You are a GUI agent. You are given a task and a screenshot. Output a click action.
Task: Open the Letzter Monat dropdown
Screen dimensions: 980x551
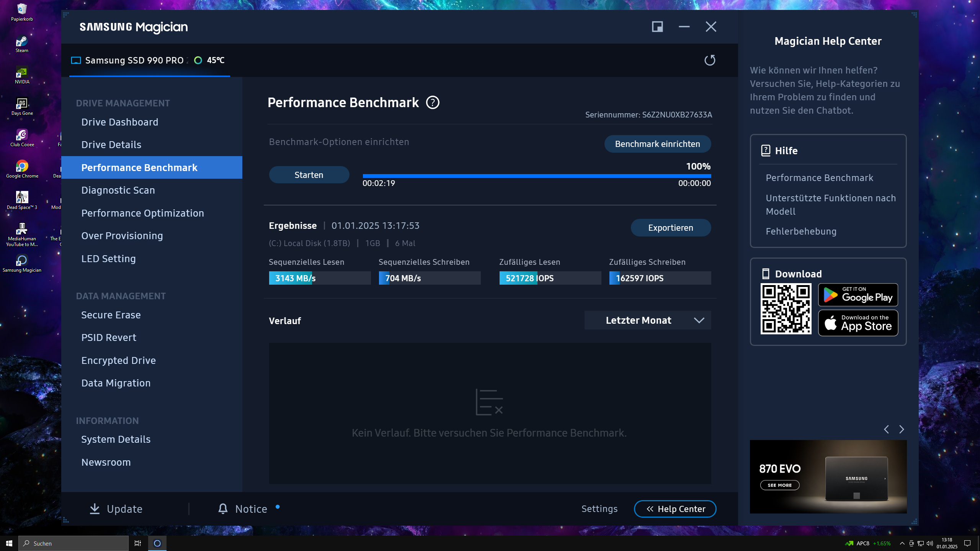click(647, 320)
